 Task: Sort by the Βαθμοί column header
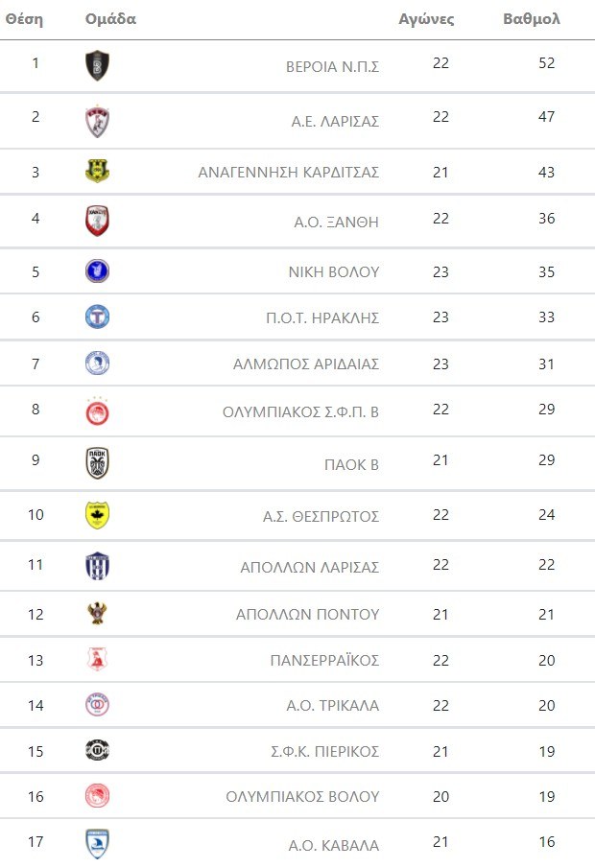531,19
